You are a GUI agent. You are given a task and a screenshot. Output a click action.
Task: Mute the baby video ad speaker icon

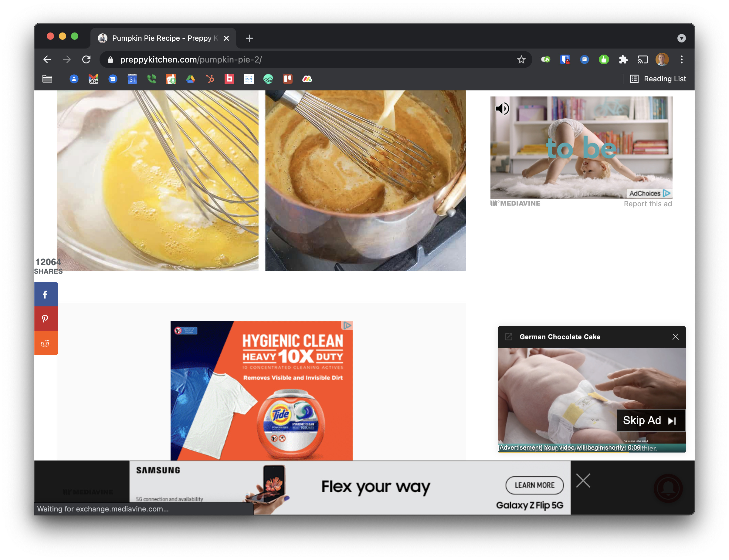point(502,109)
